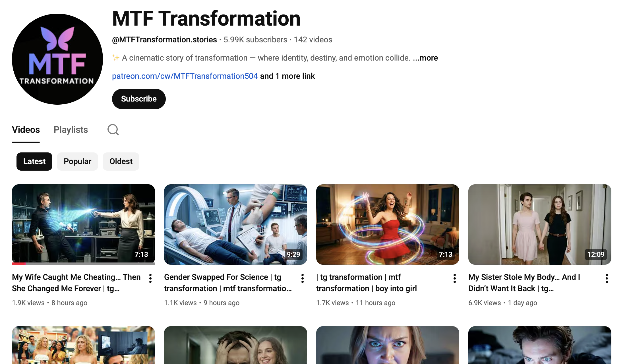This screenshot has width=629, height=364.
Task: Open the patreon.com MTFTransformation504 link
Action: click(185, 76)
